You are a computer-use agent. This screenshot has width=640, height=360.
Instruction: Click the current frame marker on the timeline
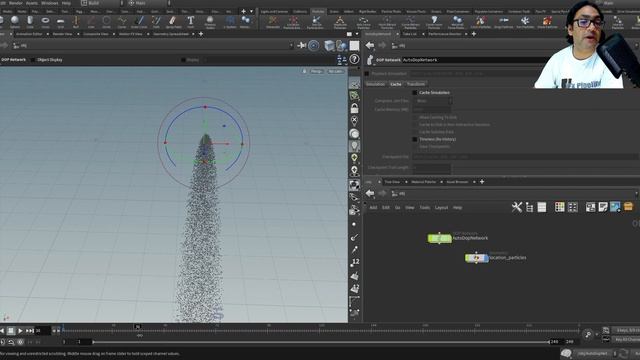click(138, 327)
